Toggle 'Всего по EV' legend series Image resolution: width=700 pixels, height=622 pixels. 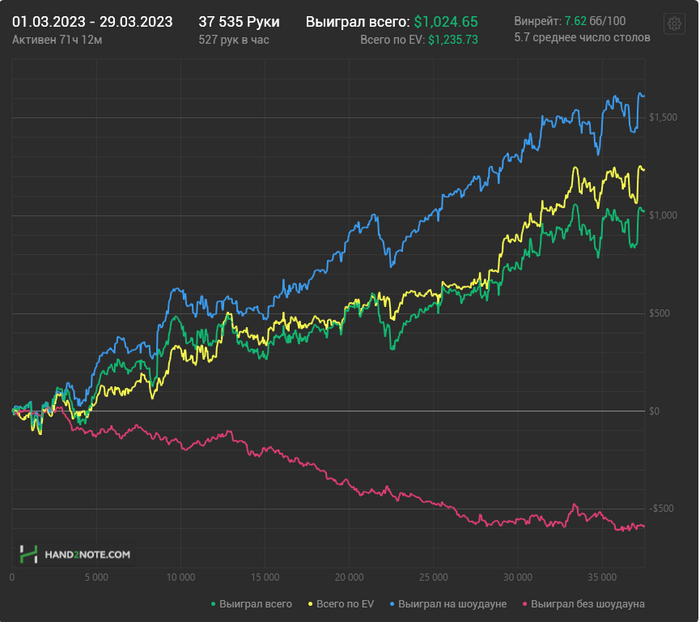(341, 604)
